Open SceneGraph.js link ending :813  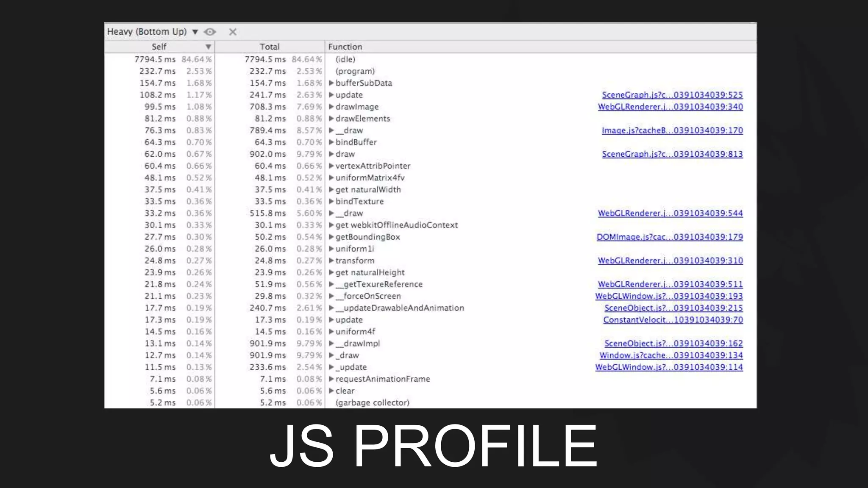click(672, 154)
